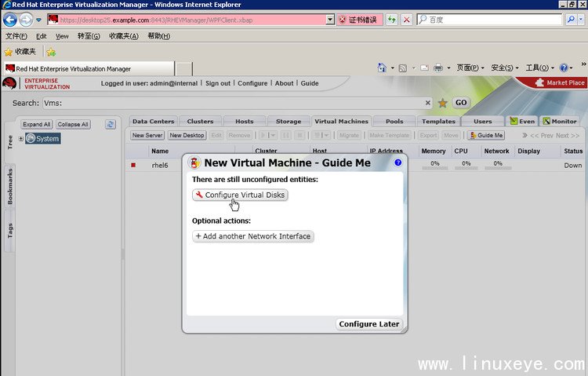
Task: Open the View menu
Action: (62, 36)
